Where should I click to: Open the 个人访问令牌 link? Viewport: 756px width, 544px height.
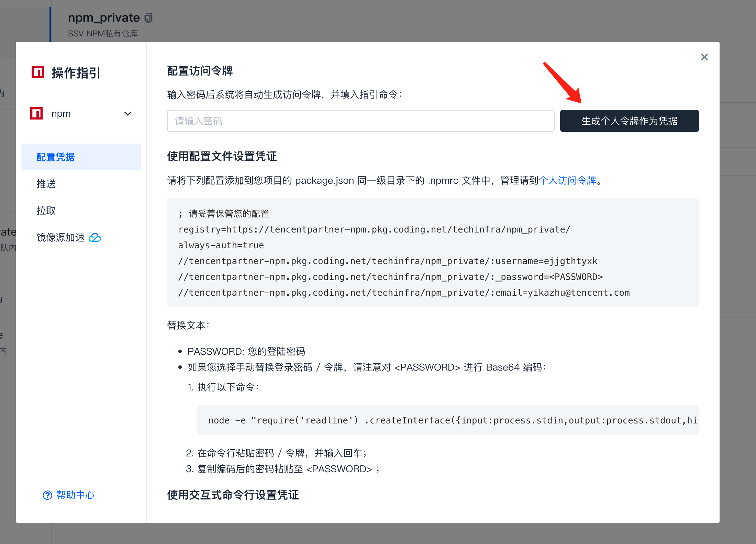point(567,180)
